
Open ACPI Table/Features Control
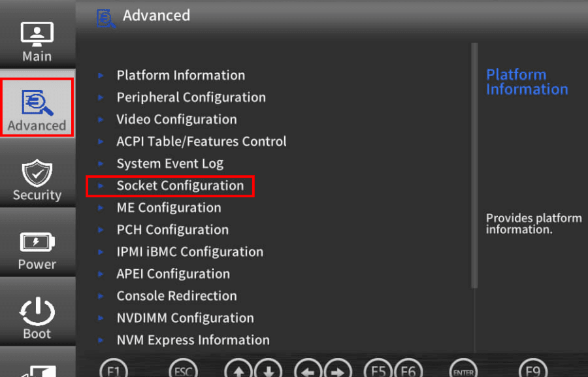(x=201, y=142)
